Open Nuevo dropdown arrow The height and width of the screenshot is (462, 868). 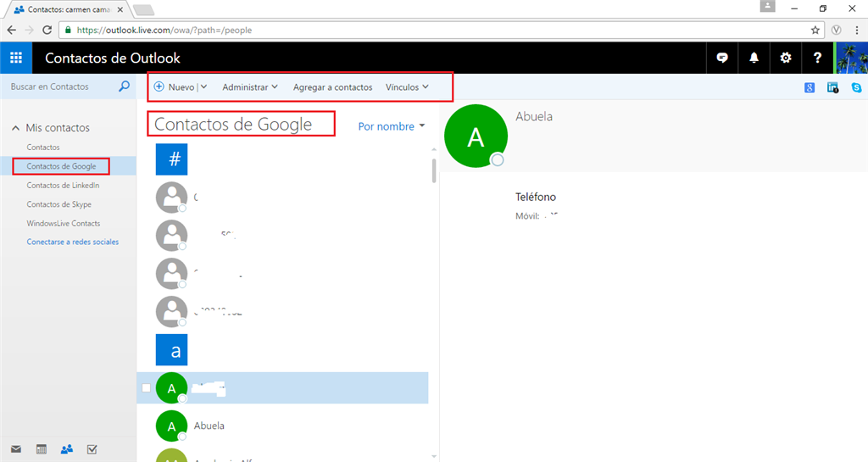[203, 86]
